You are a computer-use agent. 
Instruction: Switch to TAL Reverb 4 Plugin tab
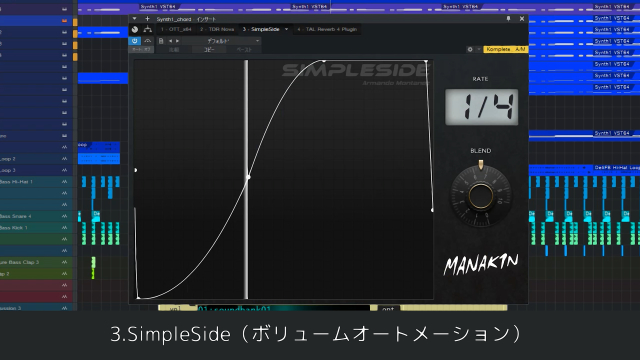pyautogui.click(x=327, y=29)
